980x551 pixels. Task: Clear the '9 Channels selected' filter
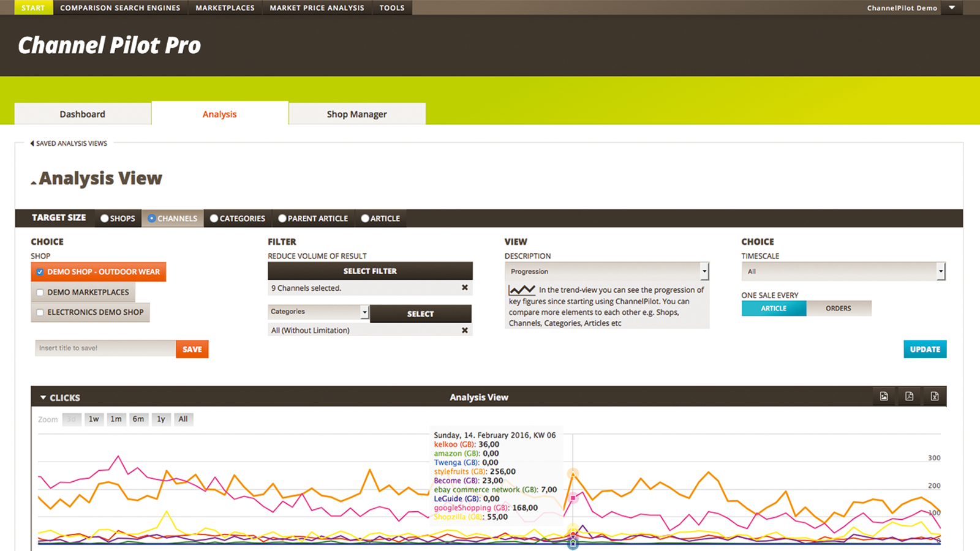point(466,288)
